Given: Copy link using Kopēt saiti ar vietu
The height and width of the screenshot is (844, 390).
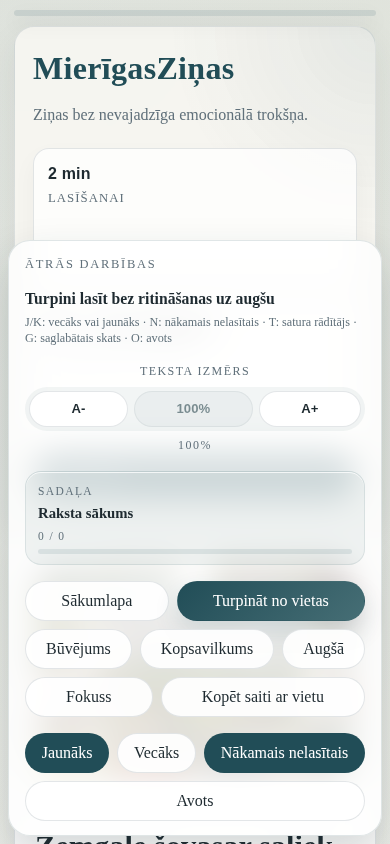Looking at the screenshot, I should coord(263,697).
